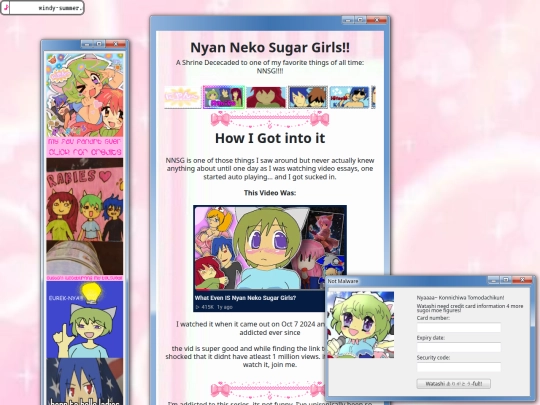Open the 'What Even IS Nyan Neko Sugar Girls?' video thumbnail
The height and width of the screenshot is (405, 540).
pos(270,248)
